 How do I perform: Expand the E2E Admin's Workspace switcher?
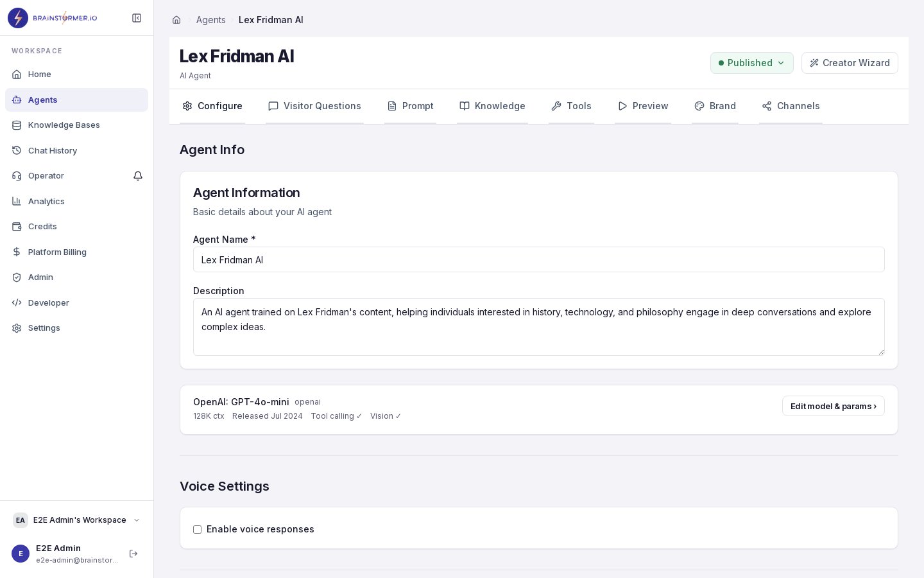coord(77,520)
